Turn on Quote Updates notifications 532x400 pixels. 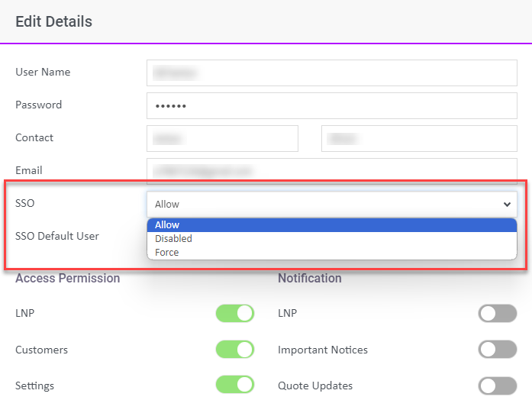coord(497,385)
